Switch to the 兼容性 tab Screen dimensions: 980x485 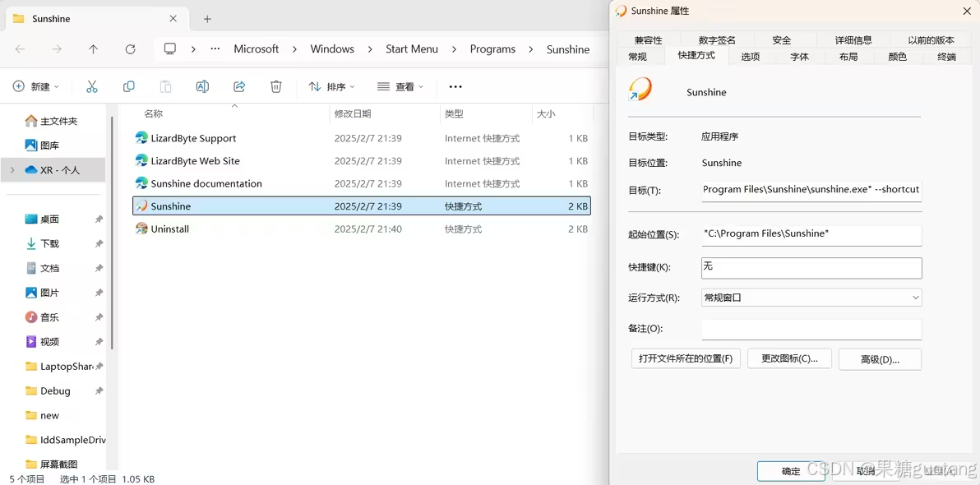coord(648,40)
